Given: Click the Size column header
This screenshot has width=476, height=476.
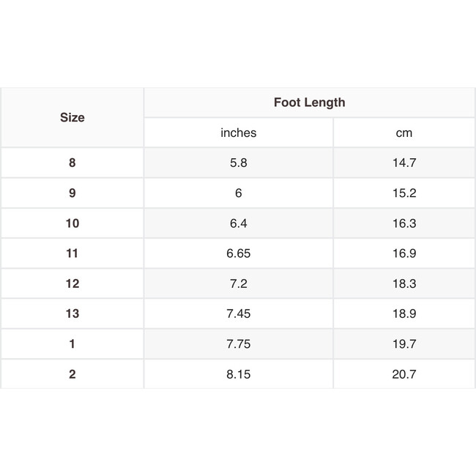Looking at the screenshot, I should coord(72,117).
